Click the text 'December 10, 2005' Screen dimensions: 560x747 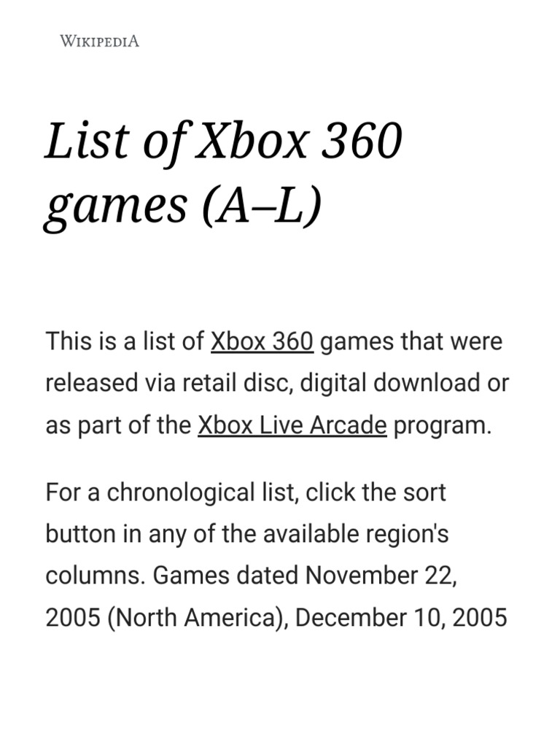pyautogui.click(x=401, y=617)
